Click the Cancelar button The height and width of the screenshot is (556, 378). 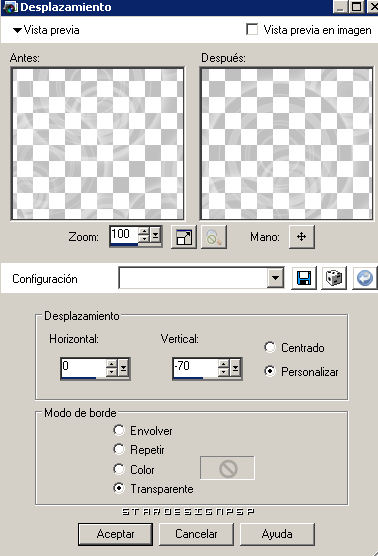[x=196, y=534]
